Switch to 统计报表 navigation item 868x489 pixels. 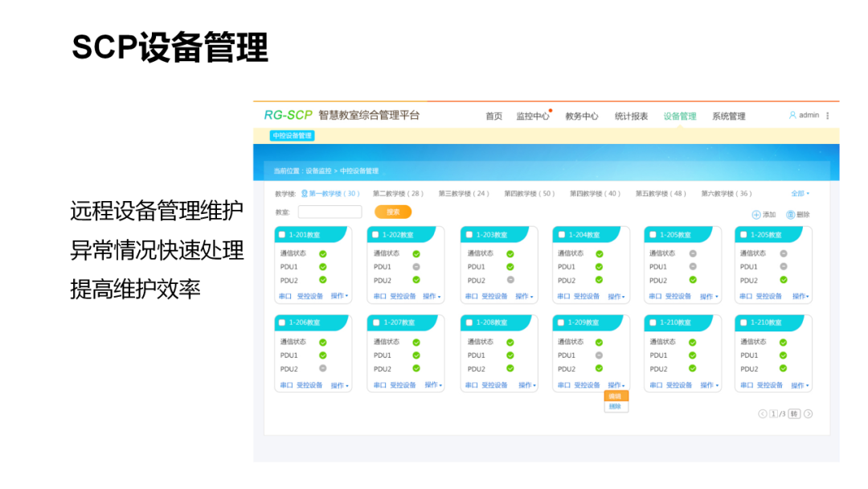point(631,117)
